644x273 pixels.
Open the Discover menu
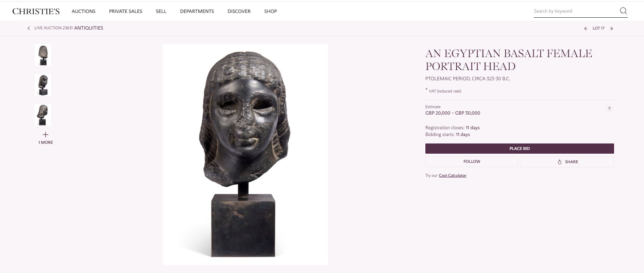(x=239, y=11)
